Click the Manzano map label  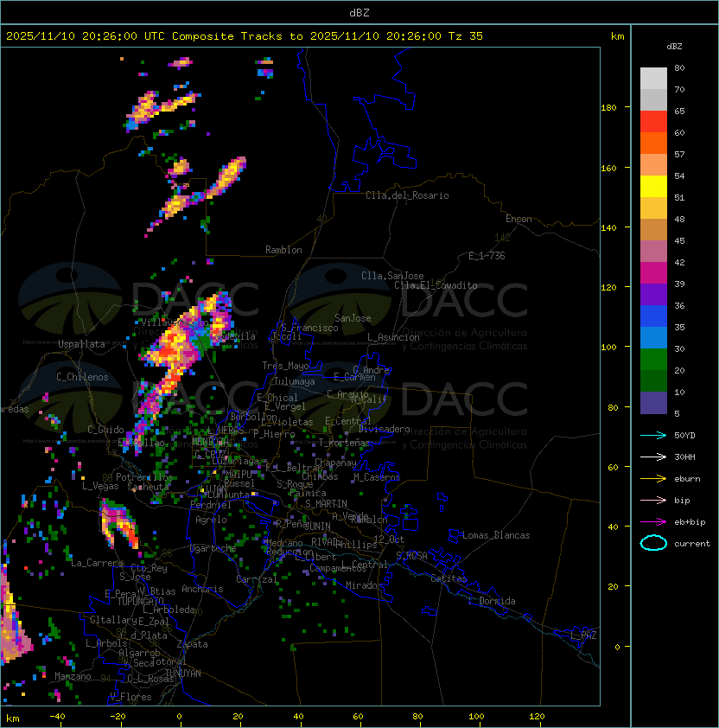point(73,676)
